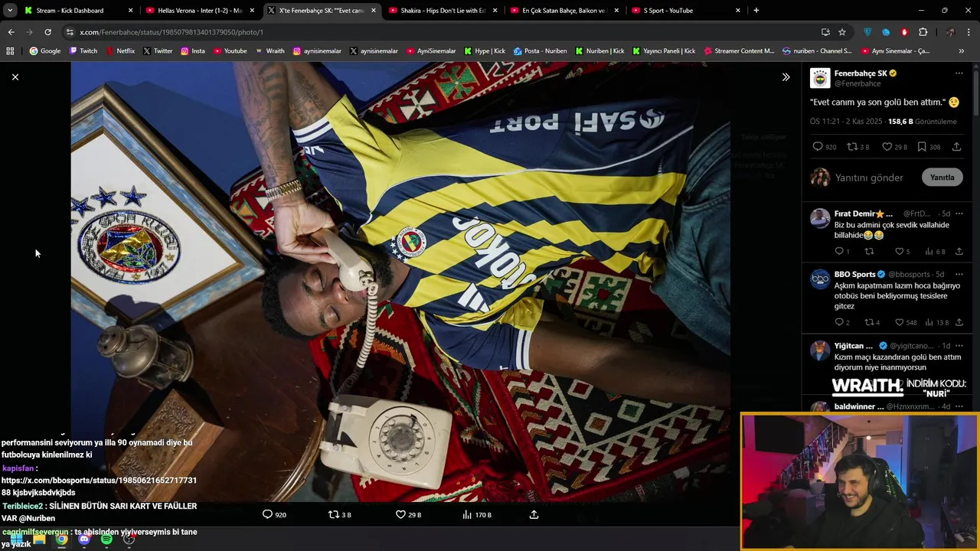Click the reply icon below the photo
Image resolution: width=980 pixels, height=551 pixels.
pyautogui.click(x=267, y=514)
